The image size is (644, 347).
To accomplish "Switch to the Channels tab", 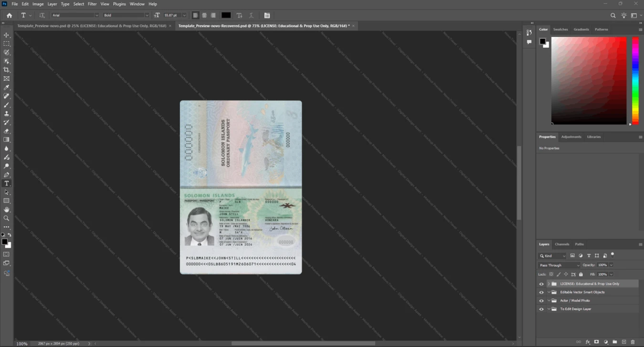I will (562, 244).
